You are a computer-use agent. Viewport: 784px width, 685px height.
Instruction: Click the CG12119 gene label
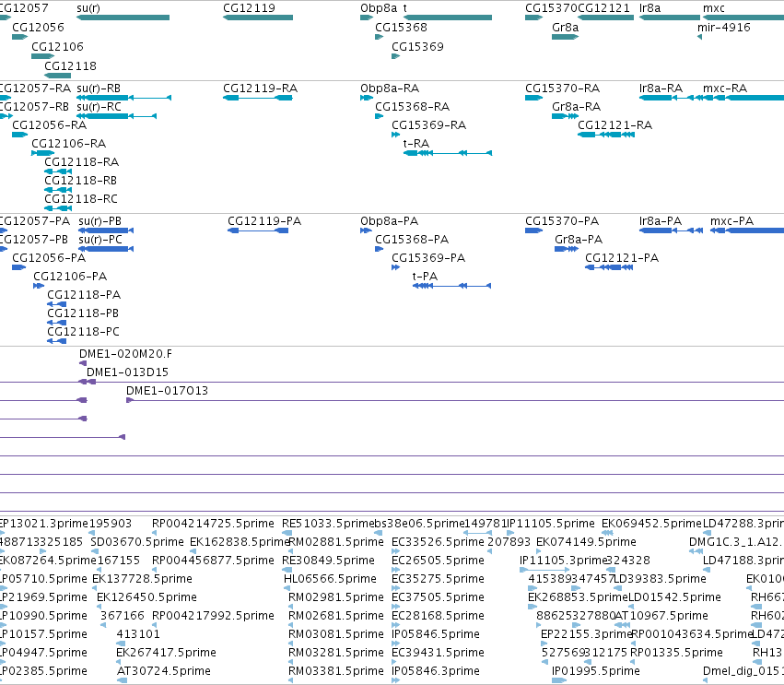click(x=249, y=8)
